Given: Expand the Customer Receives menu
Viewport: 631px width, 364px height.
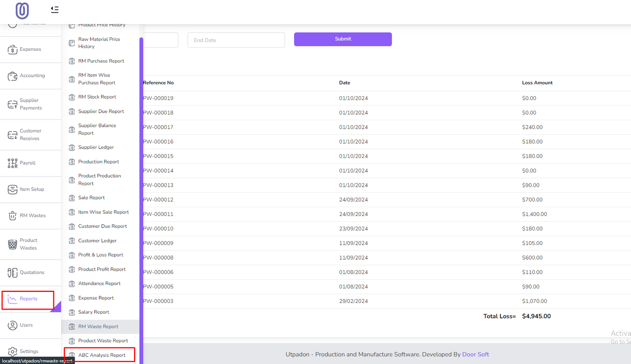Looking at the screenshot, I should 30,135.
